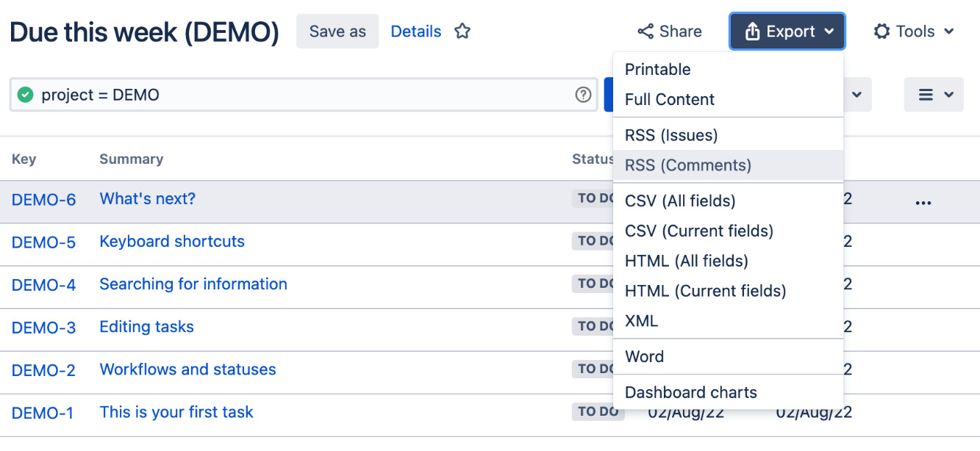This screenshot has height=451, width=980.
Task: Click the green valid-query checkmark icon
Action: point(24,94)
